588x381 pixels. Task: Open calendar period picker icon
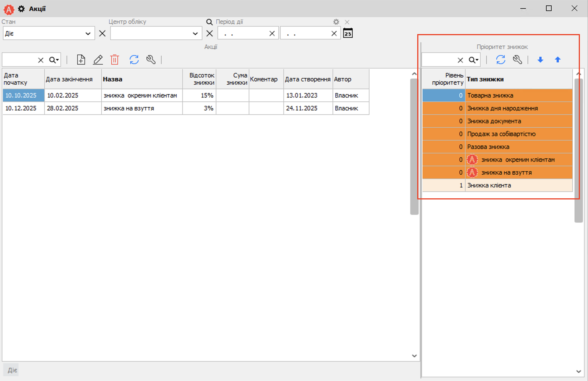point(348,33)
